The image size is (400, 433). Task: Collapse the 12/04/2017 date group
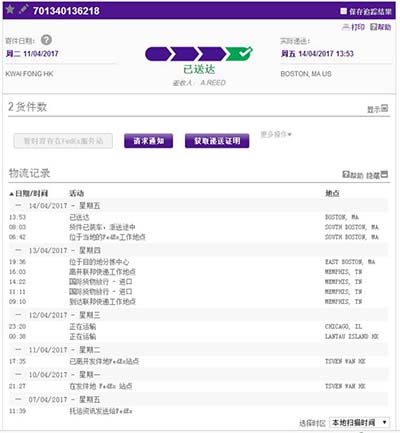coord(18,315)
